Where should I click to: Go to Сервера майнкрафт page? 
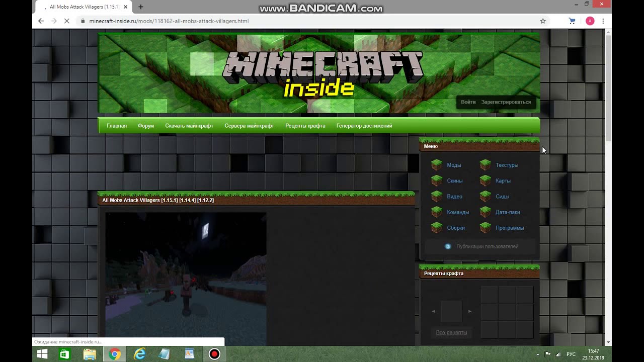pos(249,126)
